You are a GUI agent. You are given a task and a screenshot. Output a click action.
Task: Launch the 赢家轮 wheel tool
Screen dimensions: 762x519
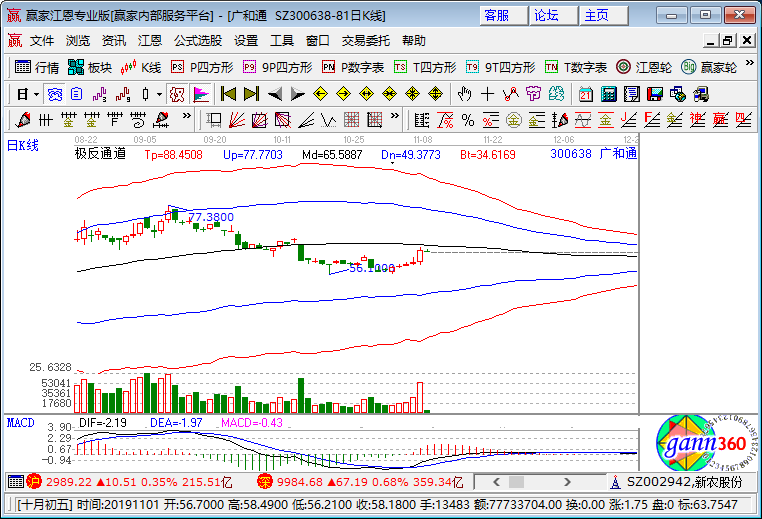tap(709, 67)
